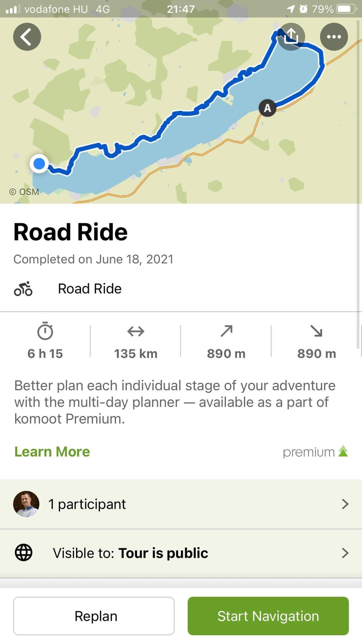Expand the tour visibility chevron
The height and width of the screenshot is (644, 362).
click(345, 552)
